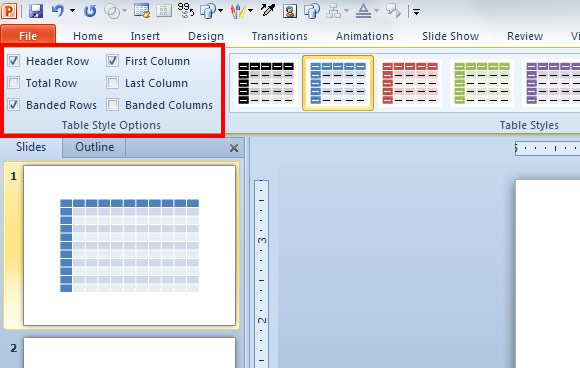580x368 pixels.
Task: Close the Slides/Outline pane
Action: (234, 148)
